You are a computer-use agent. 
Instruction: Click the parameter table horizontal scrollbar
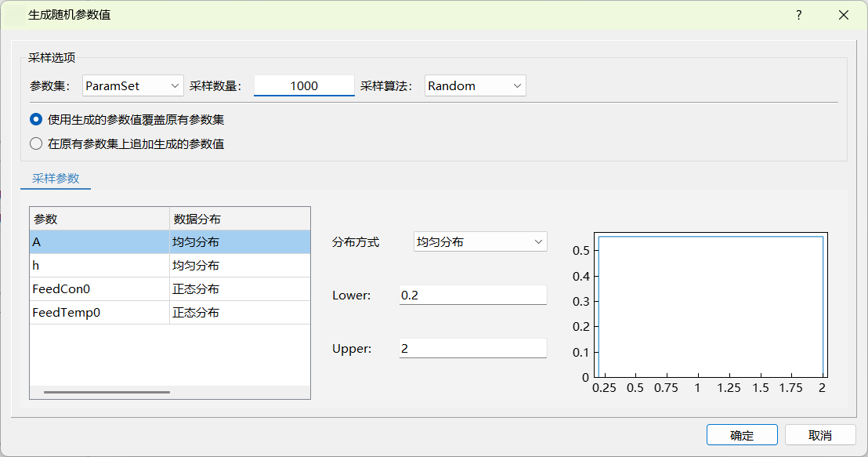coord(107,392)
